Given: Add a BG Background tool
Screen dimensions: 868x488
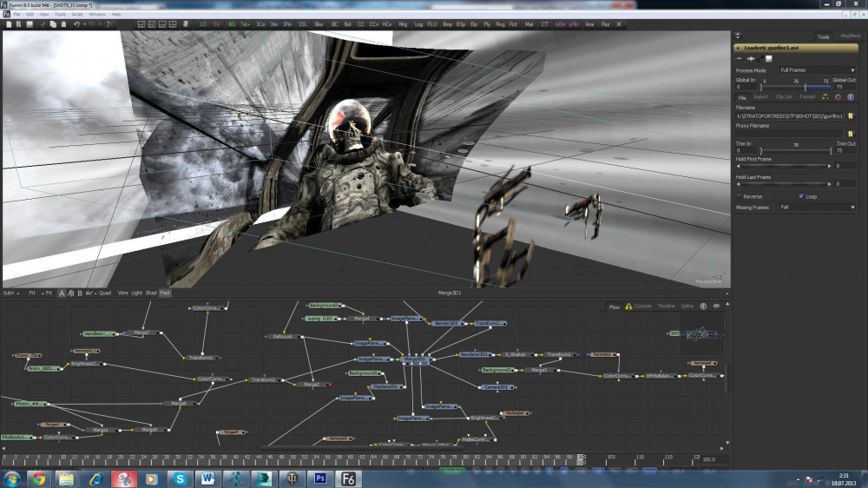Looking at the screenshot, I should [x=232, y=24].
